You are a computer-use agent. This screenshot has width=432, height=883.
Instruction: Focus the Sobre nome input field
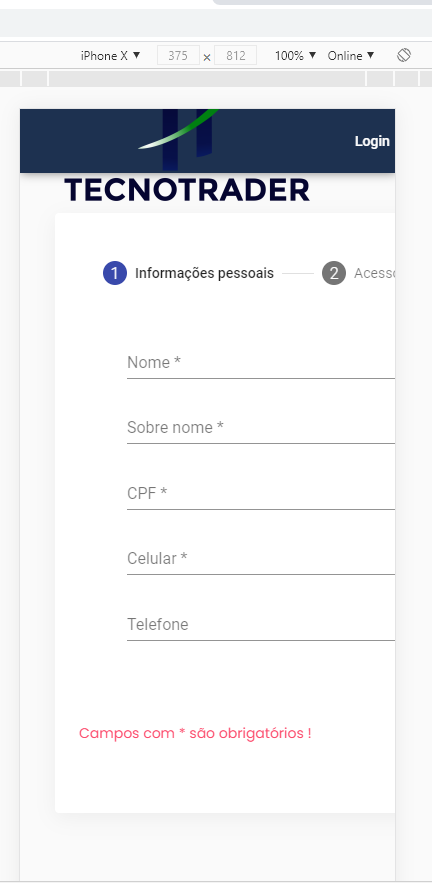pyautogui.click(x=261, y=428)
